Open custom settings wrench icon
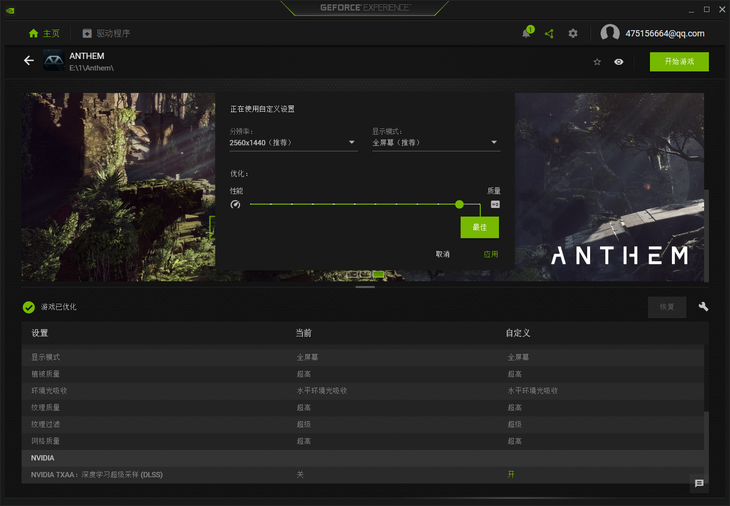This screenshot has width=730, height=506. 703,306
